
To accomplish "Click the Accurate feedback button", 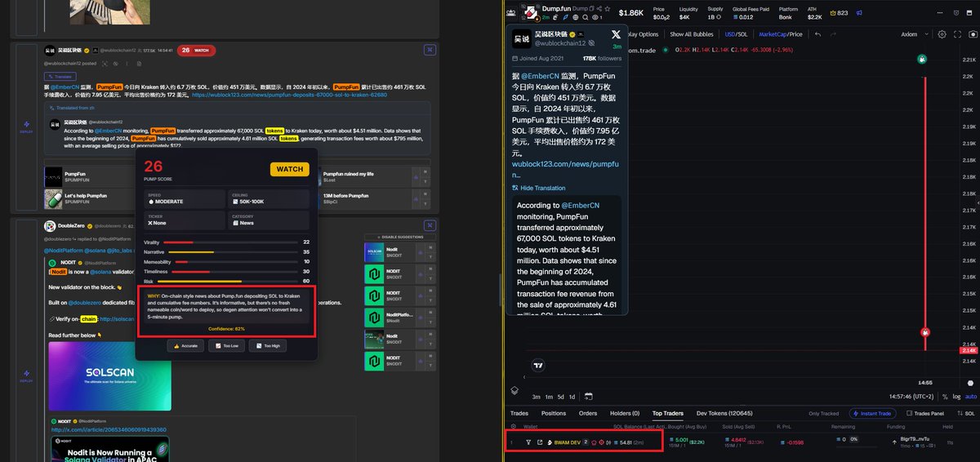I will [185, 346].
